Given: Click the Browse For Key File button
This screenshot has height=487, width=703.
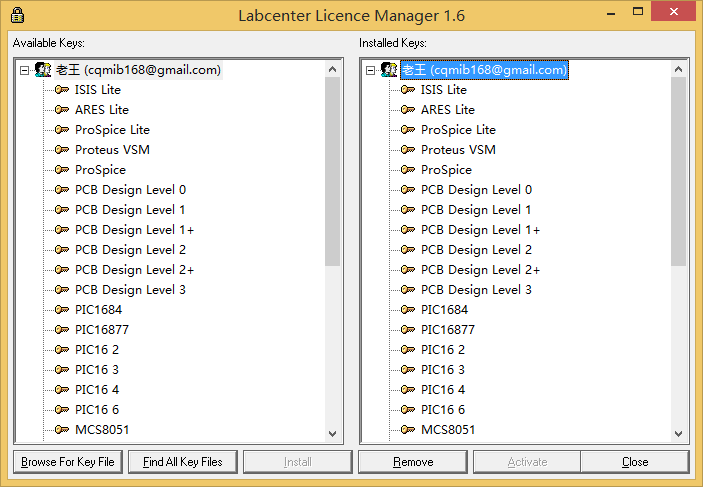Looking at the screenshot, I should coord(68,462).
